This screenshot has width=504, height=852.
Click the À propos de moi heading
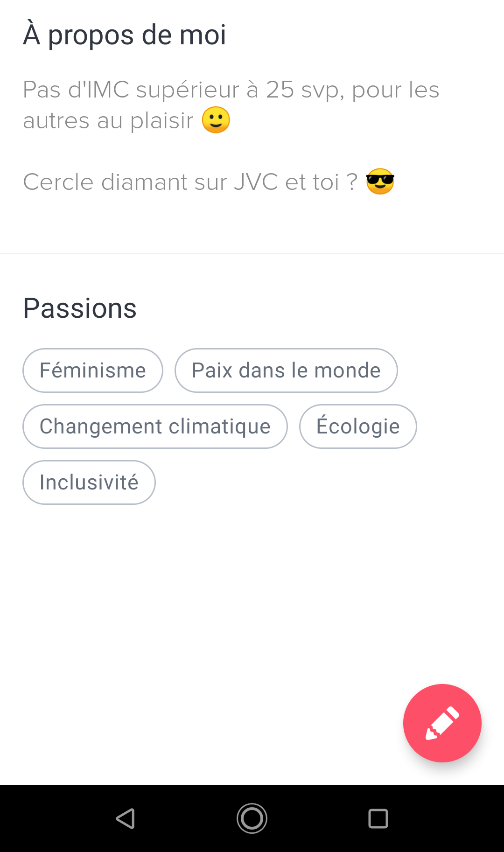125,35
